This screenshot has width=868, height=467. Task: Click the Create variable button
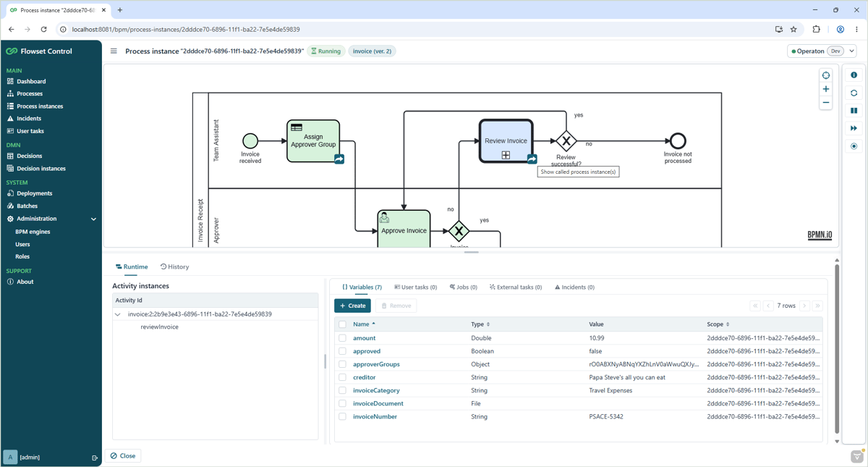352,306
